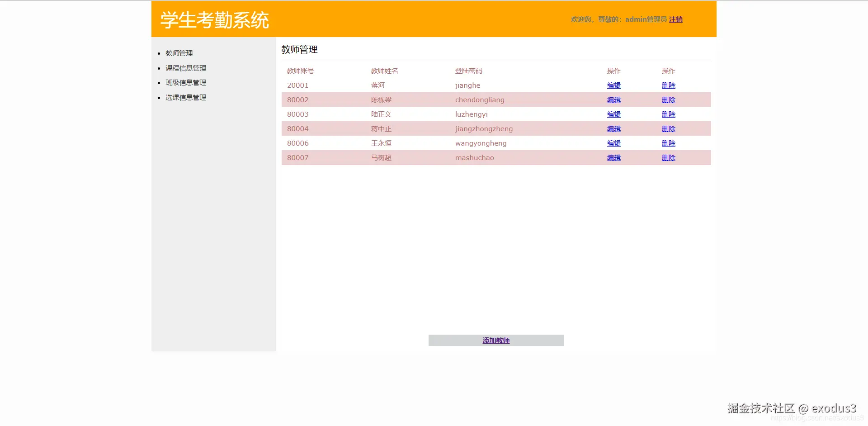Click teacher name 陆正义
Screen dimensions: 868x426
[x=382, y=114]
